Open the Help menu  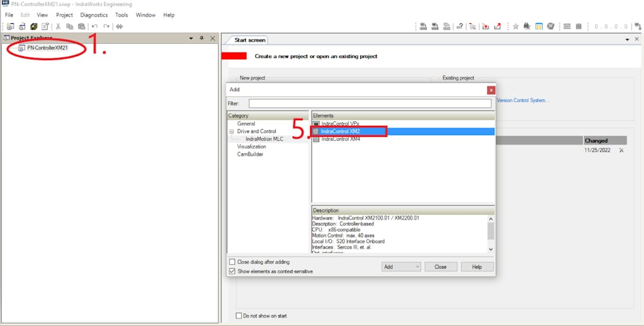tap(169, 15)
